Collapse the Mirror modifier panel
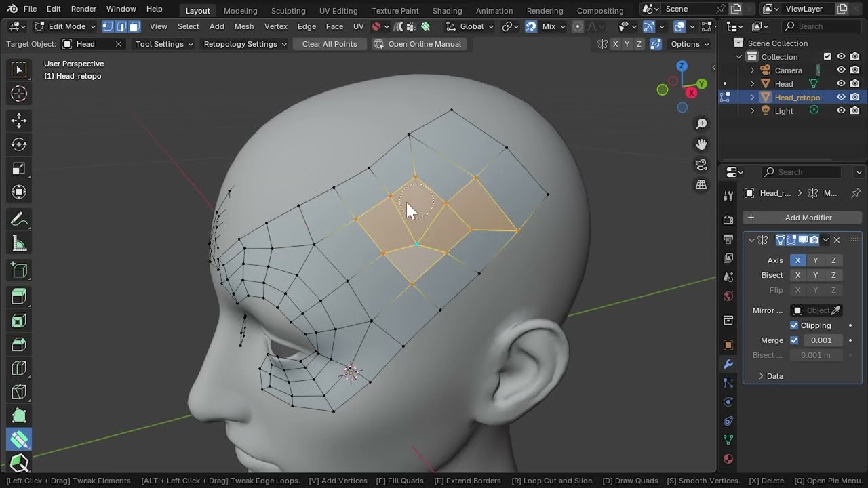868x488 pixels. (x=751, y=240)
